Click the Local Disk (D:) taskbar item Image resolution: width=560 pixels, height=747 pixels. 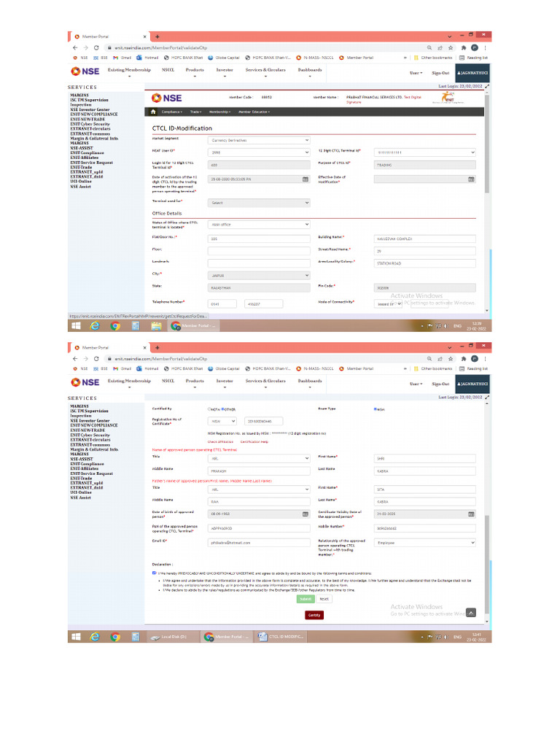point(168,637)
